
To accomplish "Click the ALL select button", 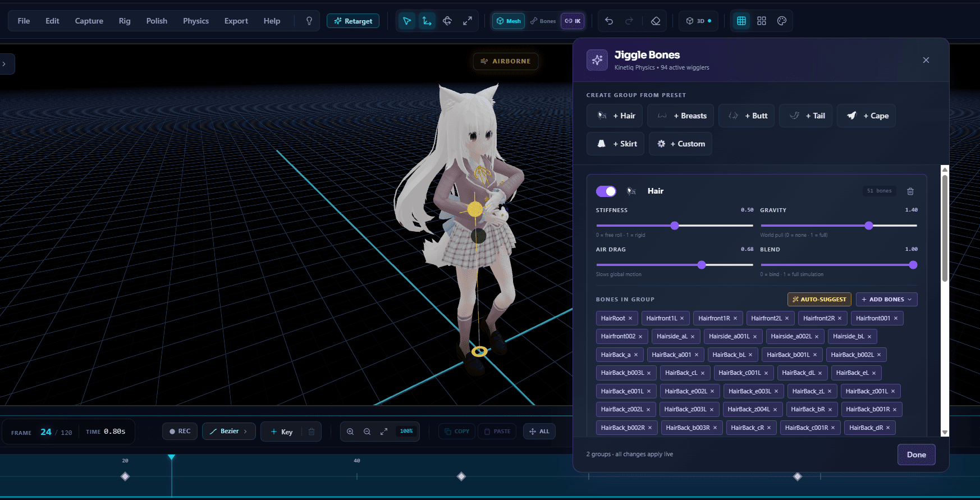I will [x=539, y=432].
